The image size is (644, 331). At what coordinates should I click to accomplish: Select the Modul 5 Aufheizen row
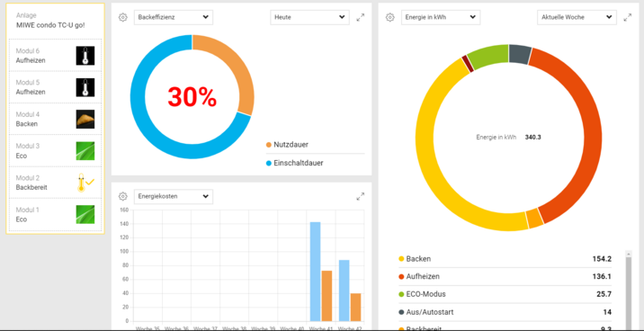point(55,87)
